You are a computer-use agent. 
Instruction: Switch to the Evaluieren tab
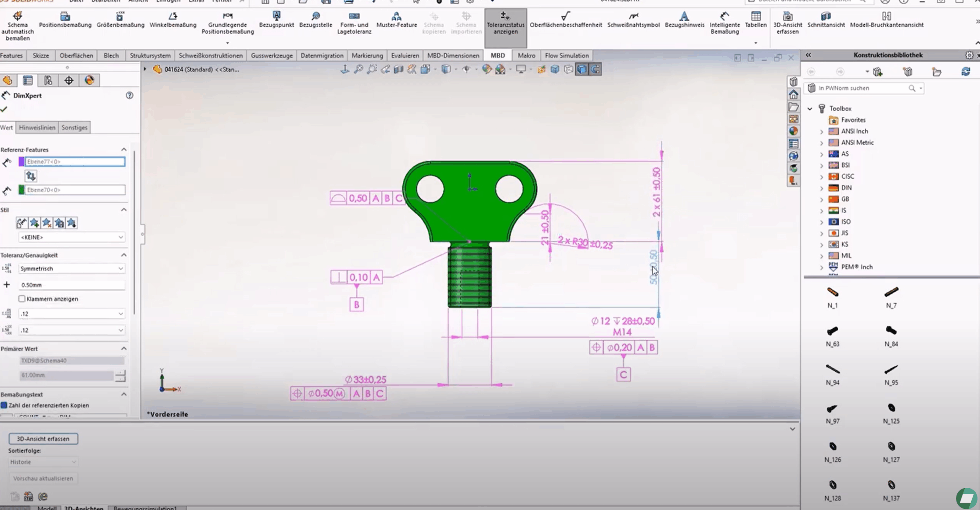405,55
